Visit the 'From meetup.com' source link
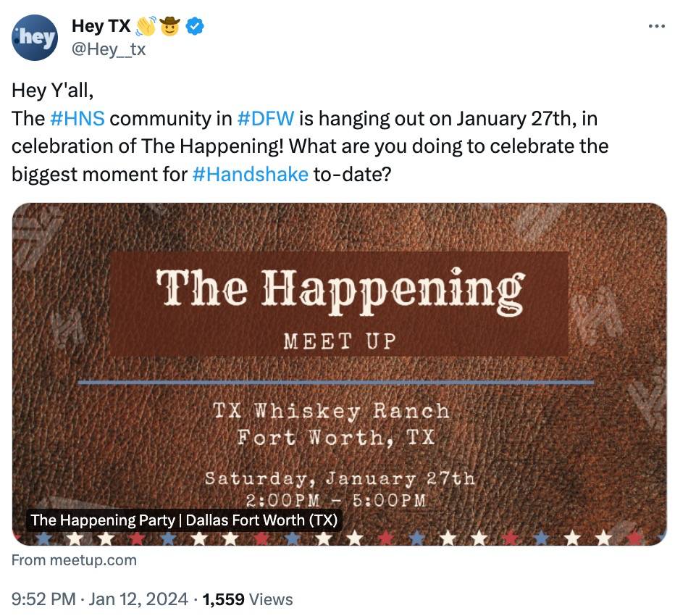The image size is (675, 616). 74,559
